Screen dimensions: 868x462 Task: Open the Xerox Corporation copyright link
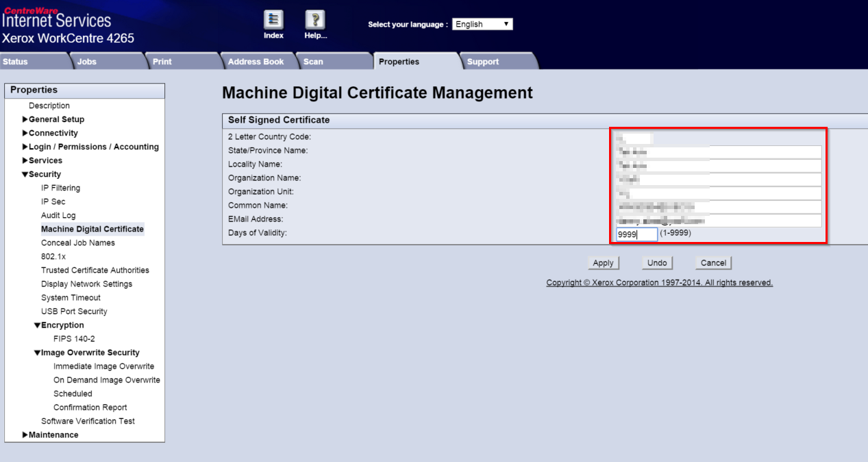tap(659, 282)
